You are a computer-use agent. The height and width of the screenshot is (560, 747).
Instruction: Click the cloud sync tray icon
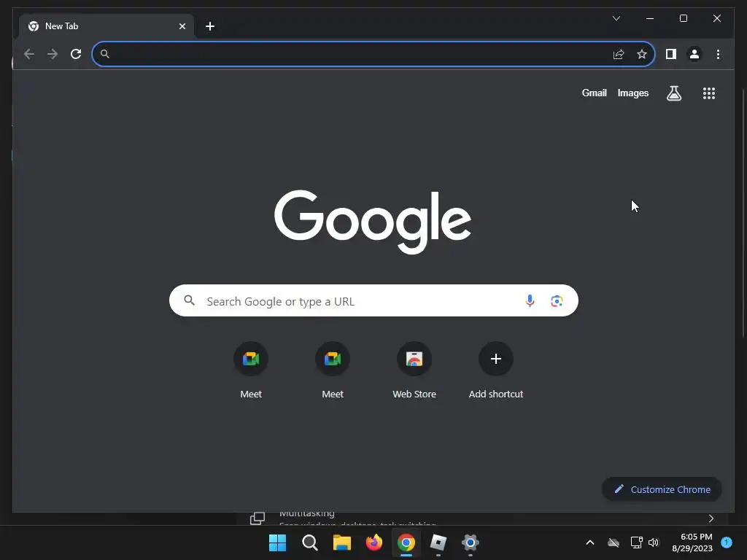(x=614, y=542)
